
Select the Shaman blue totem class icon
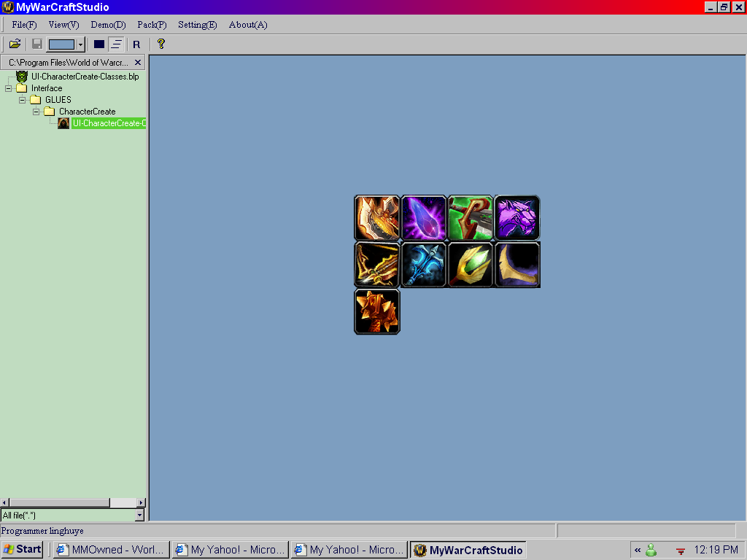424,265
